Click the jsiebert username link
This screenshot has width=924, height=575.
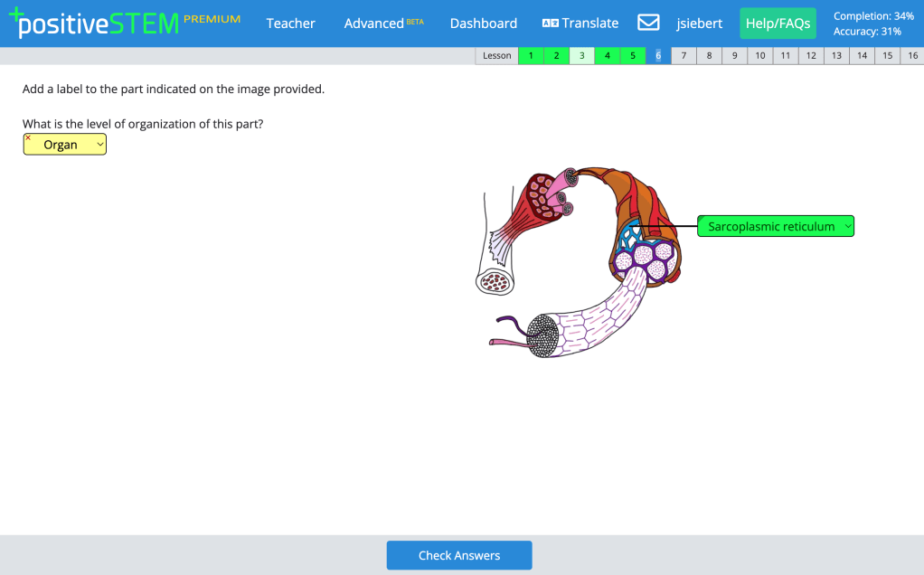(x=700, y=23)
